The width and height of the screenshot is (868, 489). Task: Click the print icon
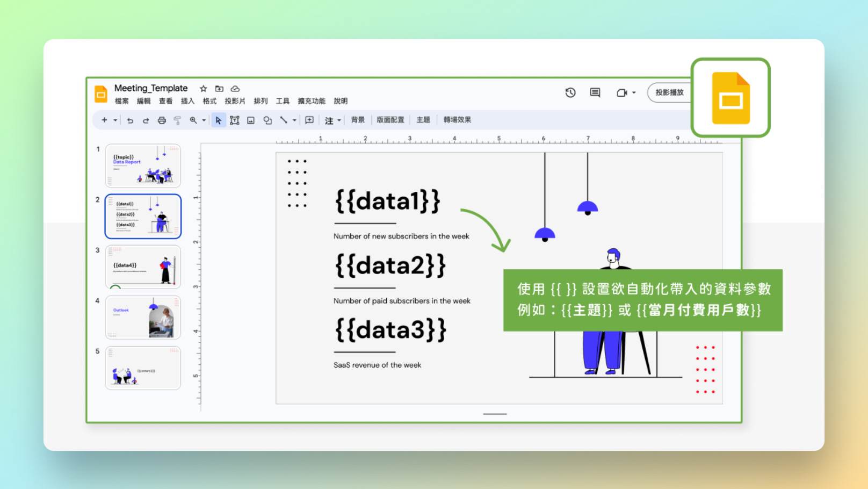point(162,120)
